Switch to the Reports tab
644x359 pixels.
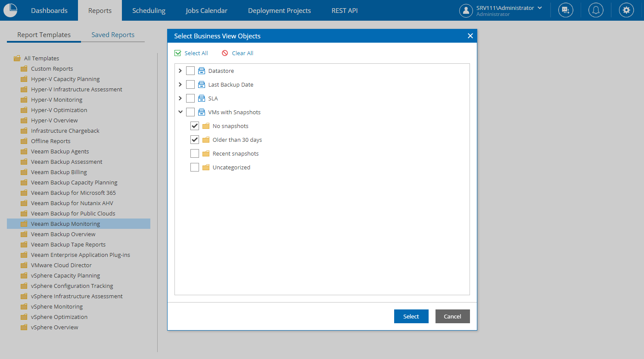point(100,10)
